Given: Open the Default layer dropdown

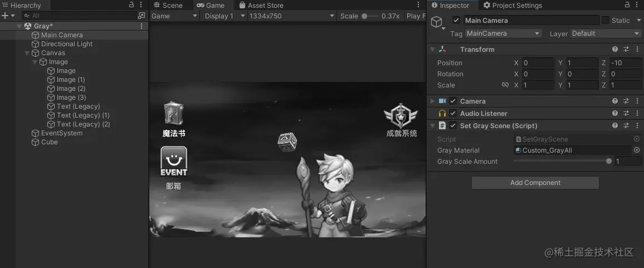Looking at the screenshot, I should pyautogui.click(x=606, y=33).
